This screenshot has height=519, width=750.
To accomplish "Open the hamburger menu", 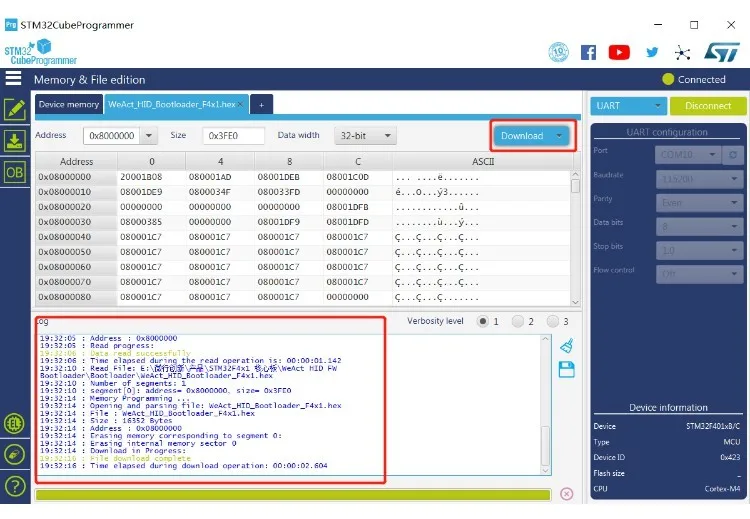I will pyautogui.click(x=13, y=78).
